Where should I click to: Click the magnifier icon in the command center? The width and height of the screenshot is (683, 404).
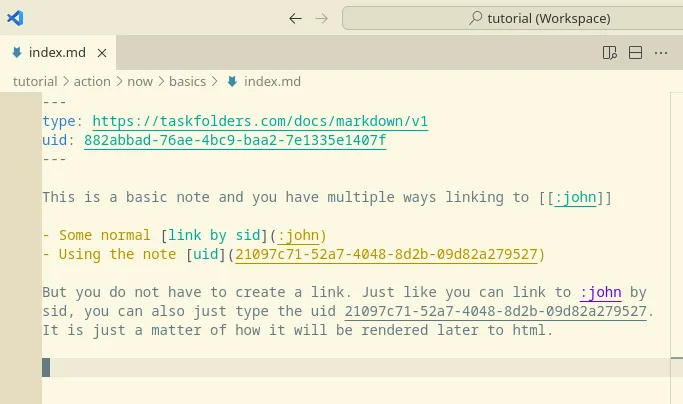click(476, 18)
